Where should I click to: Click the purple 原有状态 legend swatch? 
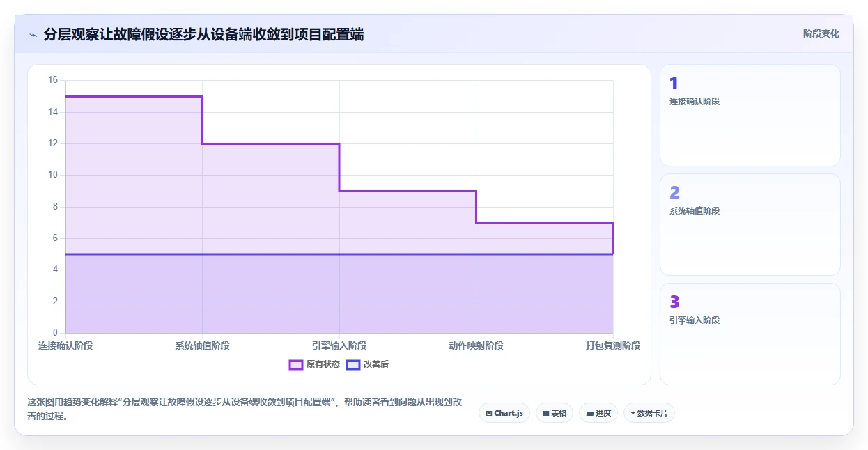[x=295, y=364]
